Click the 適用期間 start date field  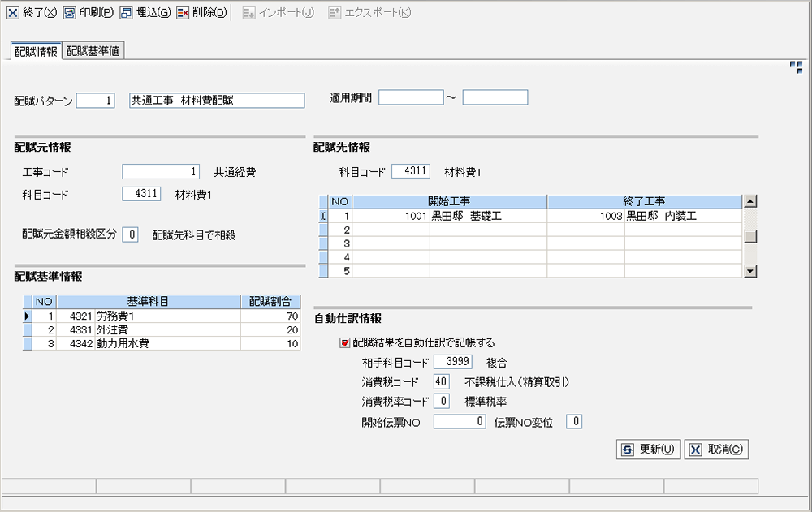click(411, 97)
